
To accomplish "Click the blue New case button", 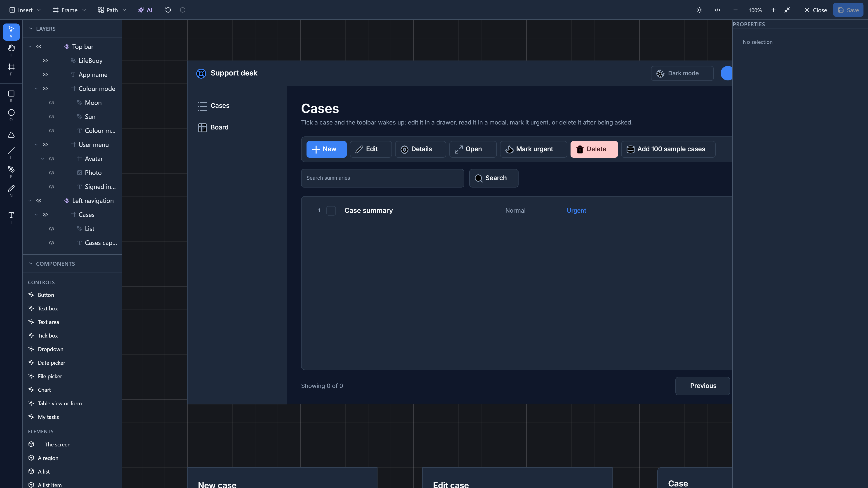I will (326, 149).
